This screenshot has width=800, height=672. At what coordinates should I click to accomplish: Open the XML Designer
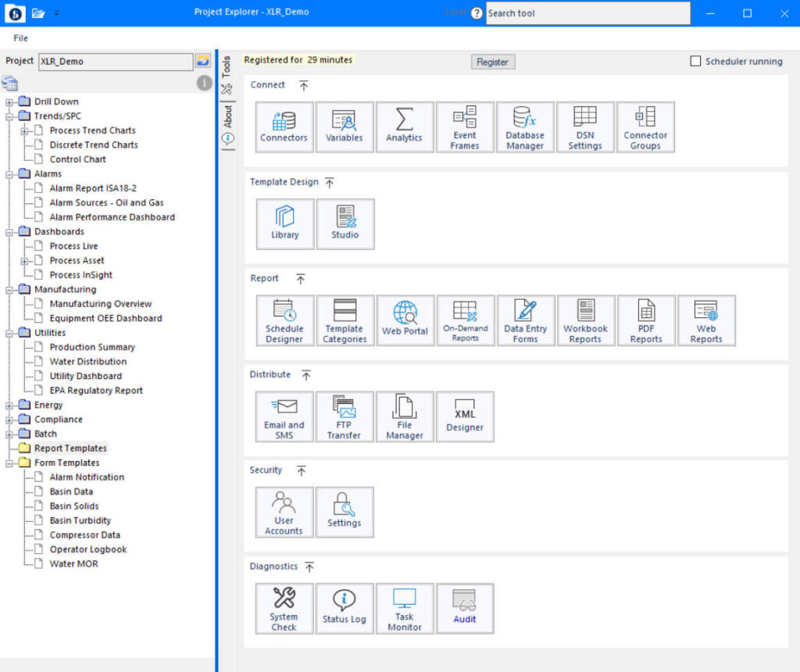465,416
